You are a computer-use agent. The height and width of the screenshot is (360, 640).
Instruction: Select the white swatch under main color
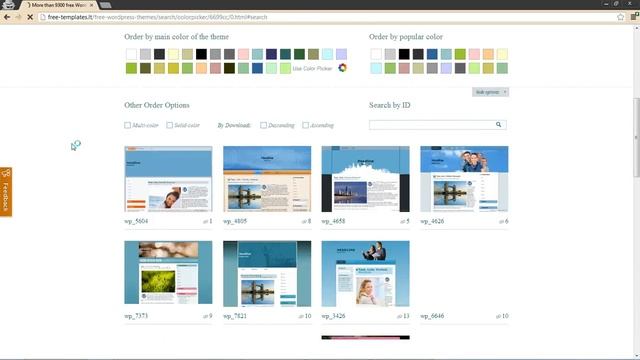131,54
